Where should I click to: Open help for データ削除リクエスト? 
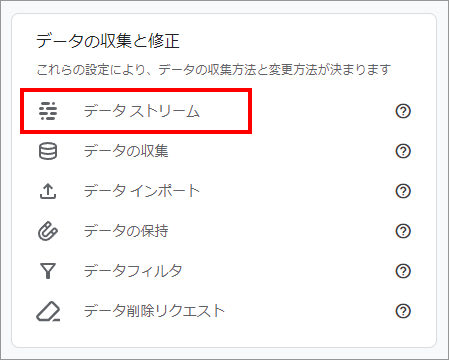point(403,311)
